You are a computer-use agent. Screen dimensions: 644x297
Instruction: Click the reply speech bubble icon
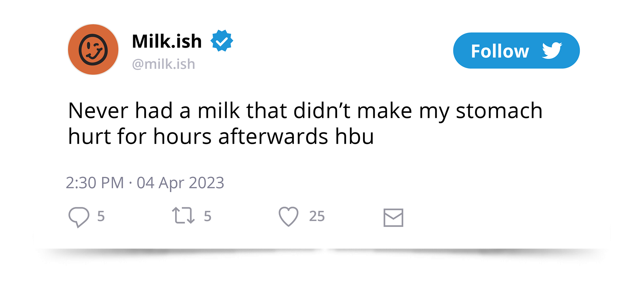(79, 217)
